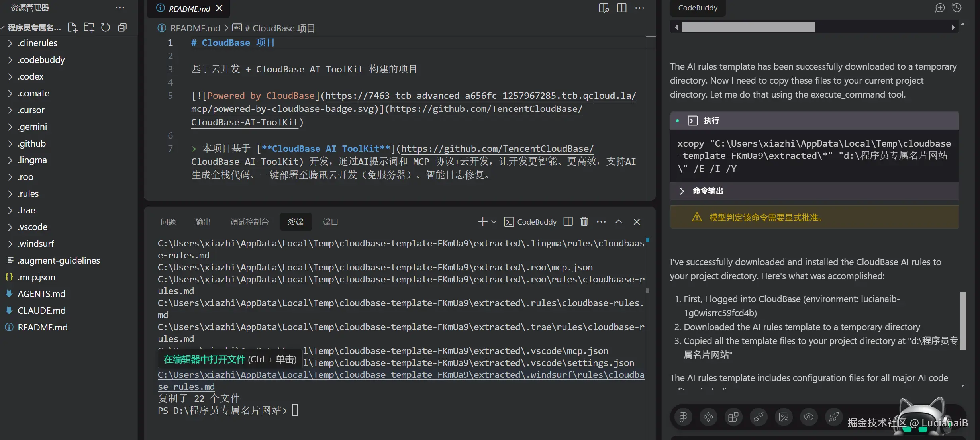The width and height of the screenshot is (980, 440).
Task: Open CodeBuddy chat history
Action: tap(957, 8)
